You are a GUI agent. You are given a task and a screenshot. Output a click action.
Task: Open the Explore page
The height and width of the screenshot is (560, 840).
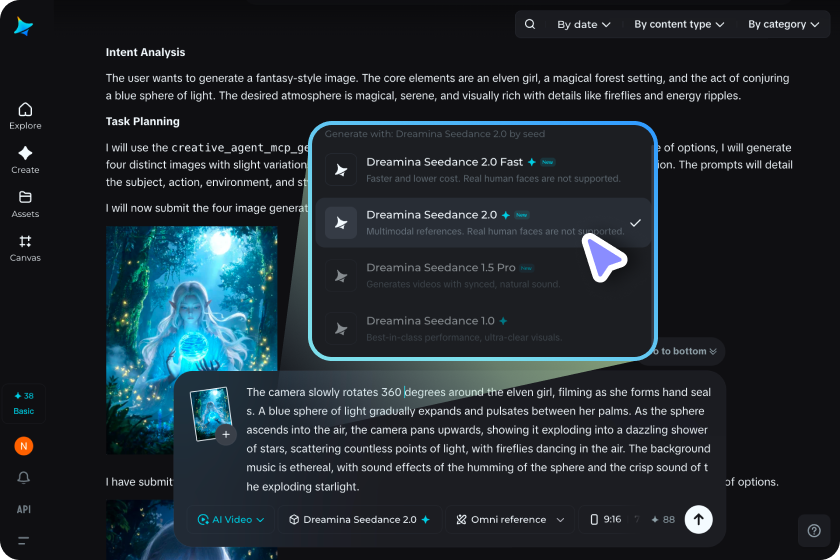coord(25,116)
